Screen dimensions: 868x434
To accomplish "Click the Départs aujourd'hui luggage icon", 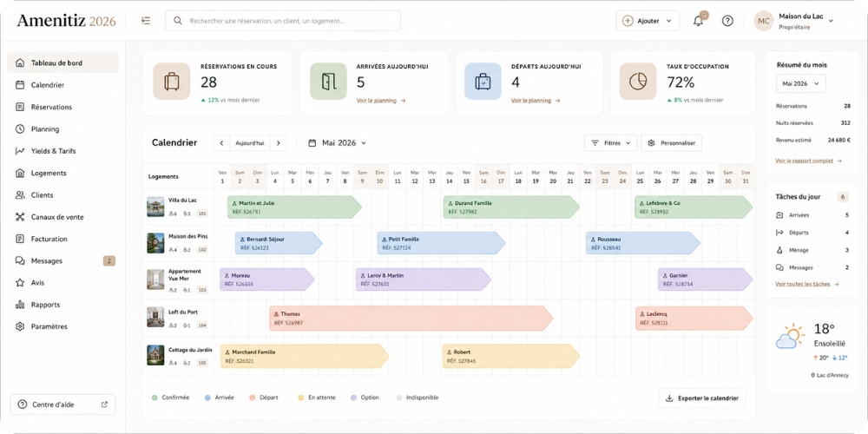I will 483,82.
